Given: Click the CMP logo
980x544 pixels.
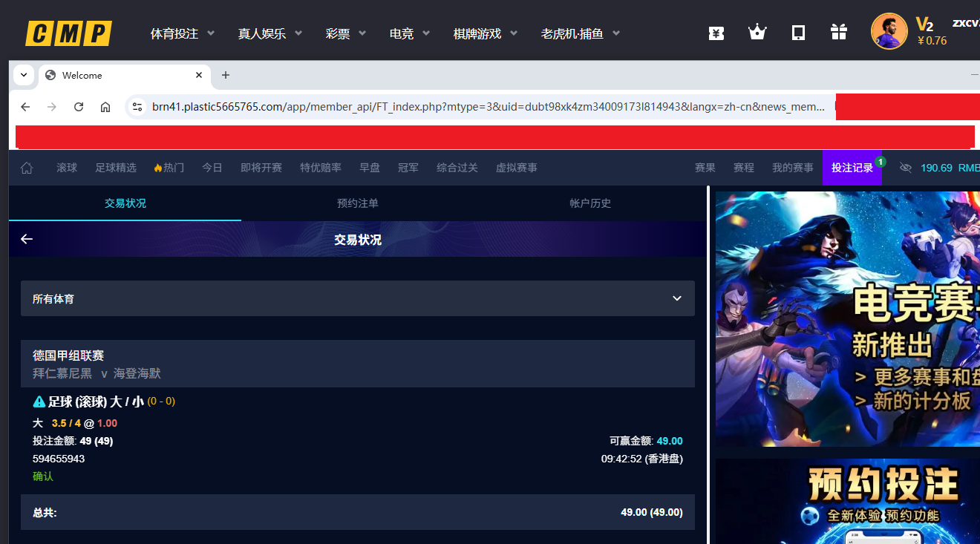Looking at the screenshot, I should (x=68, y=33).
